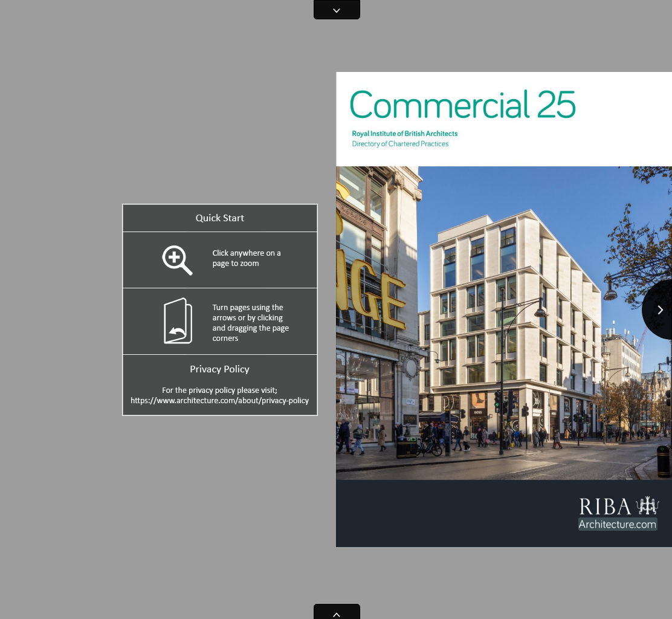Click the page-turn icon in Quick Start
The width and height of the screenshot is (672, 619).
(178, 320)
